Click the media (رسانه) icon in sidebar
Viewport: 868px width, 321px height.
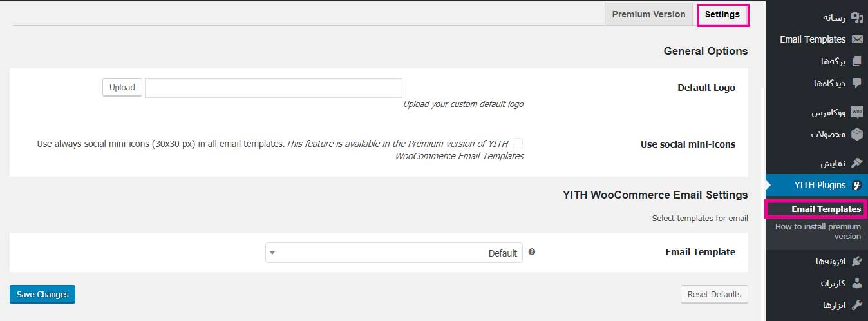pyautogui.click(x=856, y=17)
